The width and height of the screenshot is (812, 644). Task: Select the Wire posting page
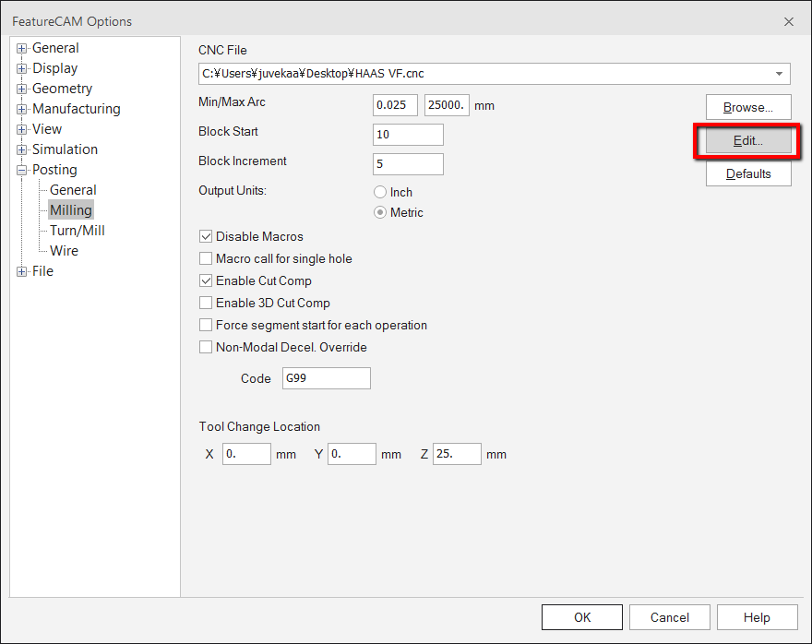tap(63, 250)
